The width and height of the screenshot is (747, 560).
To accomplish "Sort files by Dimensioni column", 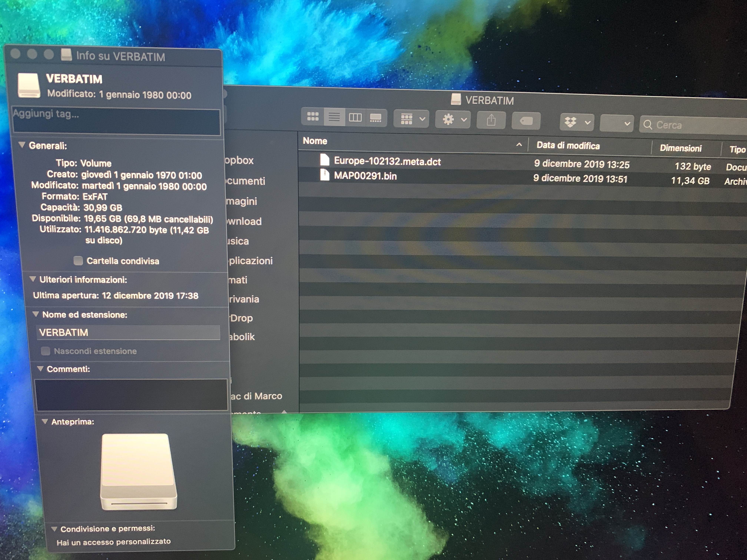I will (x=680, y=148).
